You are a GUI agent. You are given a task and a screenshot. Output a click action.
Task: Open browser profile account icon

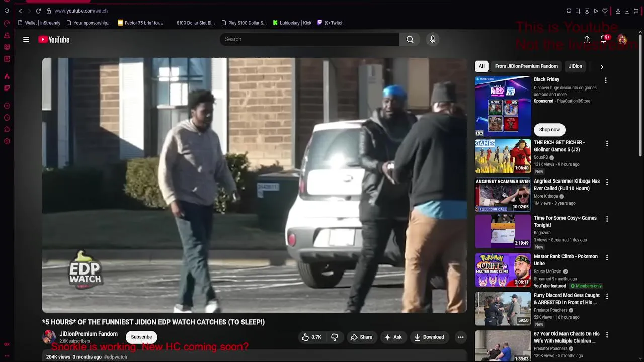618,11
